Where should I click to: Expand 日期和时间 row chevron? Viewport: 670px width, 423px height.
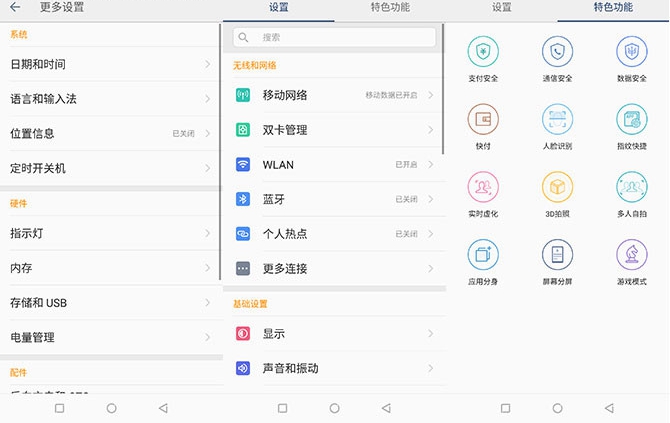click(208, 64)
